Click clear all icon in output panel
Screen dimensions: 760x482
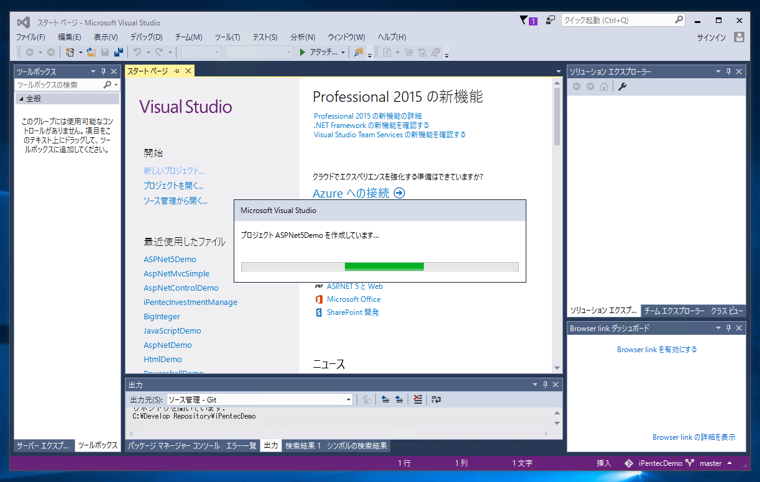[x=418, y=399]
